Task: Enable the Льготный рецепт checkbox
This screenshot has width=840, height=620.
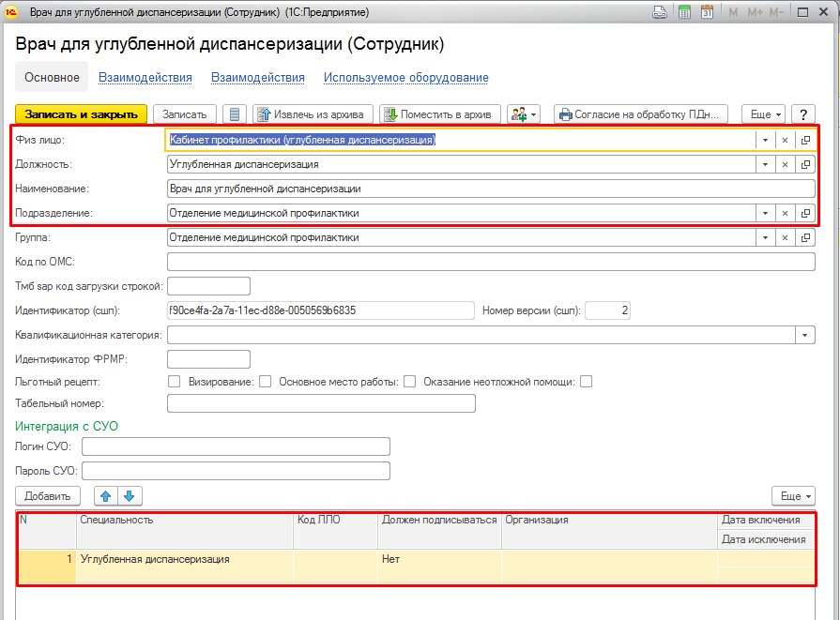Action: (x=174, y=382)
